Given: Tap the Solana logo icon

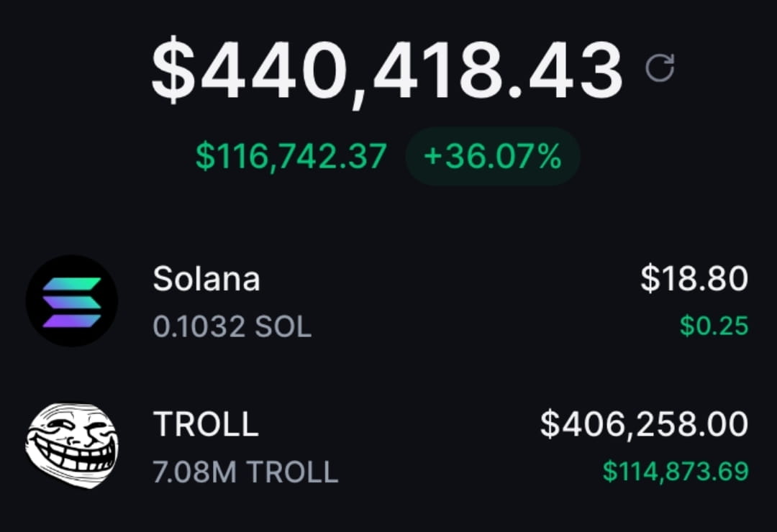Looking at the screenshot, I should 72,301.
